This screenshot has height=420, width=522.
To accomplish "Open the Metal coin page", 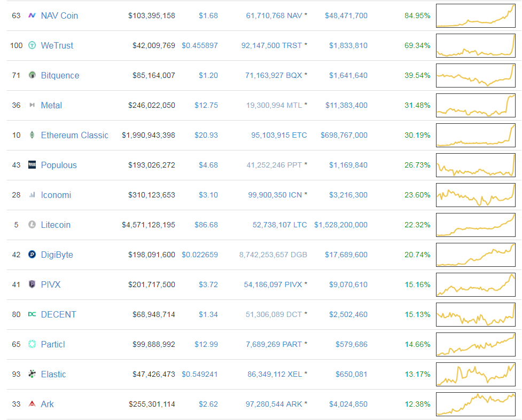I will click(x=51, y=106).
